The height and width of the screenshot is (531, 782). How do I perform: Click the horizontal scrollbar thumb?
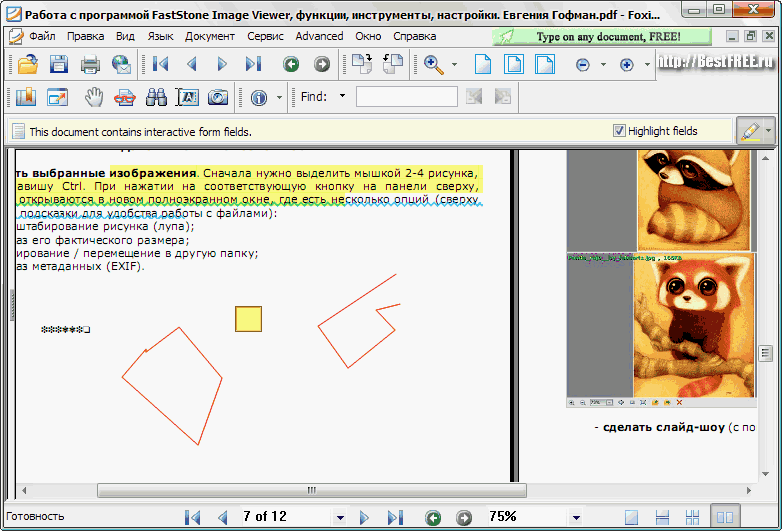[312, 491]
